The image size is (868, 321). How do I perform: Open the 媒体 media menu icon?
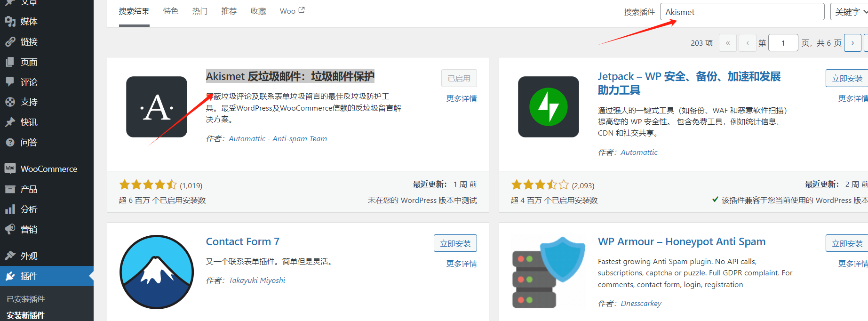[10, 21]
